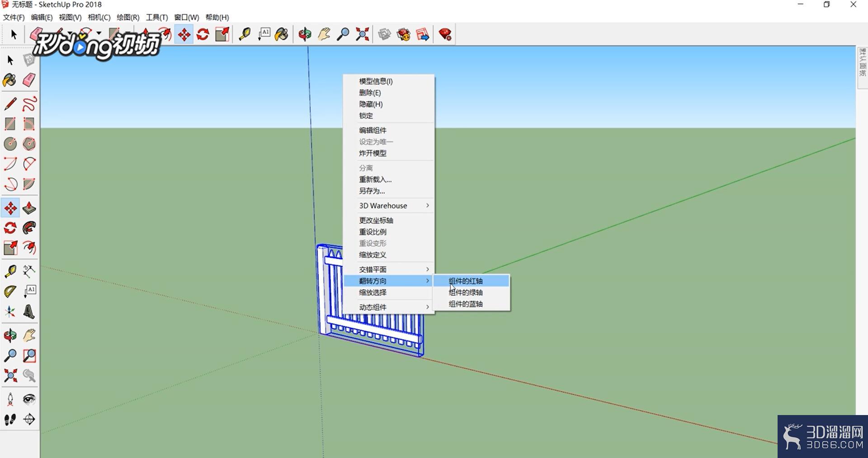Choose the Axes tool in the left toolbox
The height and width of the screenshot is (458, 868).
10,312
